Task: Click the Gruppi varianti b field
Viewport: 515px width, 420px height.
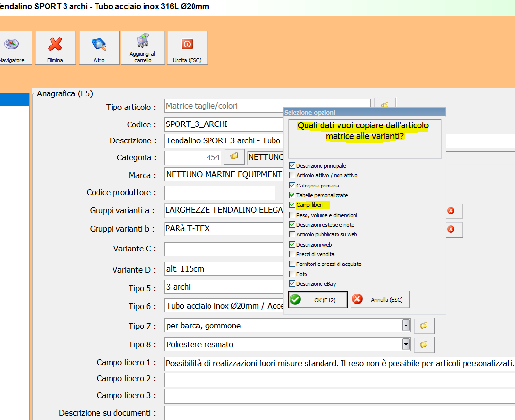Action: coord(224,229)
